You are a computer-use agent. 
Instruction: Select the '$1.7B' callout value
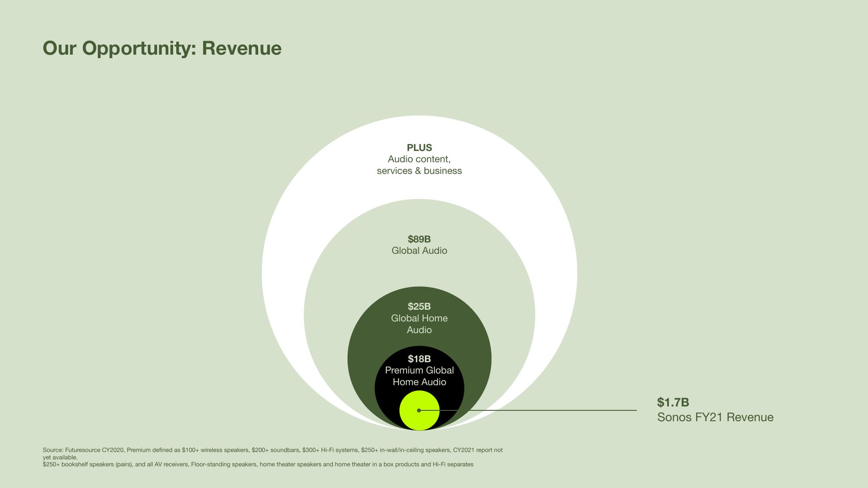673,403
